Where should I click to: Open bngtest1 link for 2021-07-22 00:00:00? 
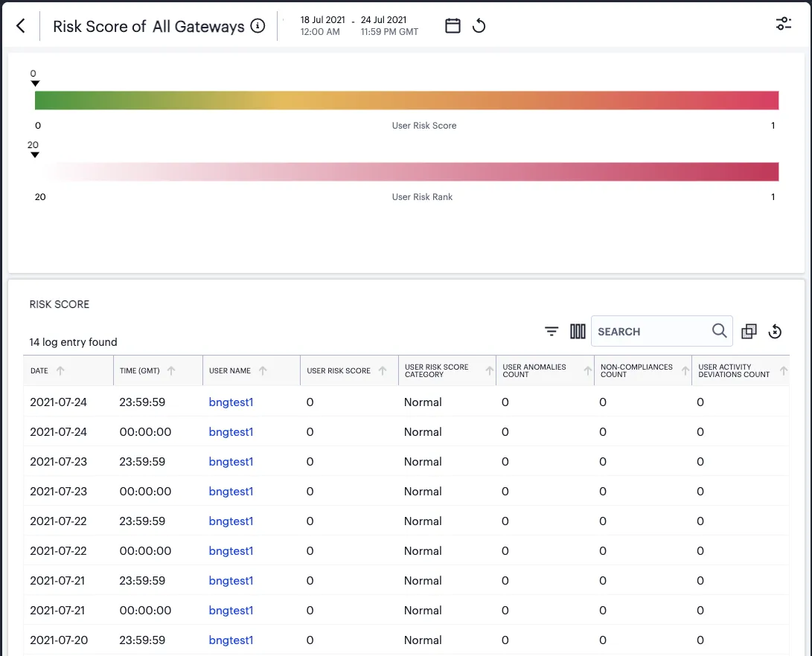pyautogui.click(x=231, y=551)
